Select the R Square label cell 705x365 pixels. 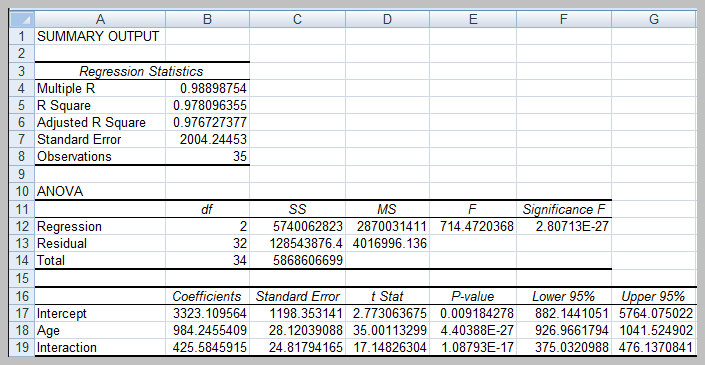pyautogui.click(x=100, y=105)
